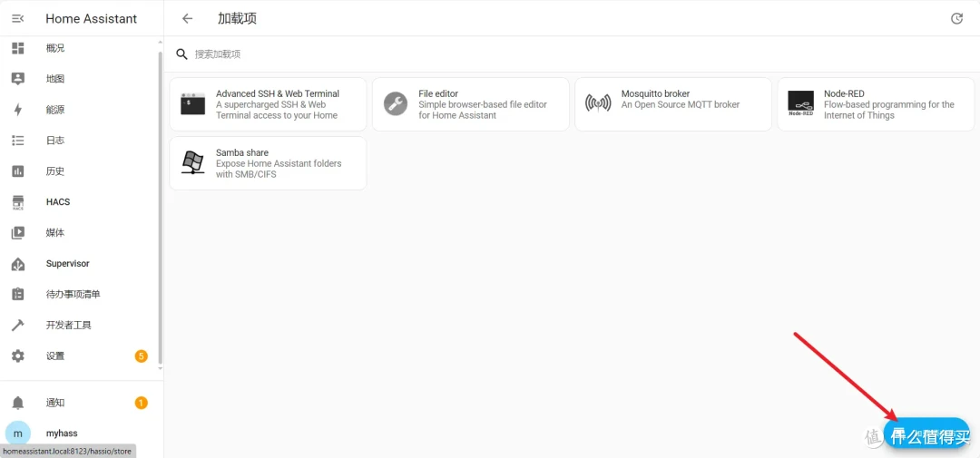Open the 地图 map icon

click(x=17, y=79)
